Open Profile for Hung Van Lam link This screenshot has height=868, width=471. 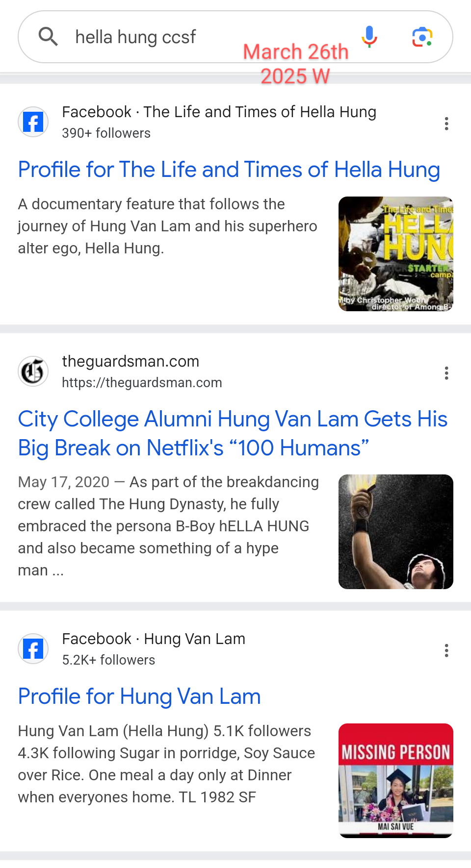coord(139,696)
